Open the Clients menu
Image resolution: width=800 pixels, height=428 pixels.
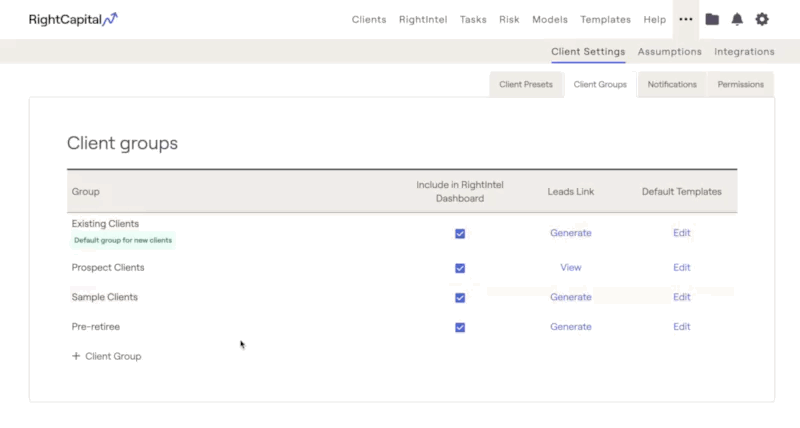click(x=369, y=19)
